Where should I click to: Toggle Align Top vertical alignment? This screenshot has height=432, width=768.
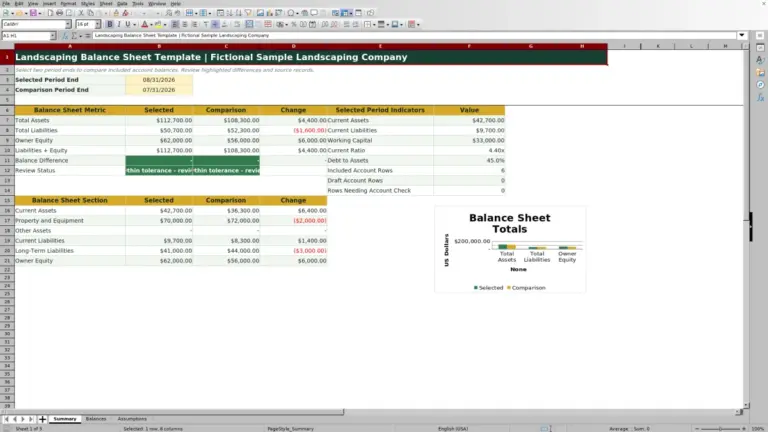tap(206, 24)
